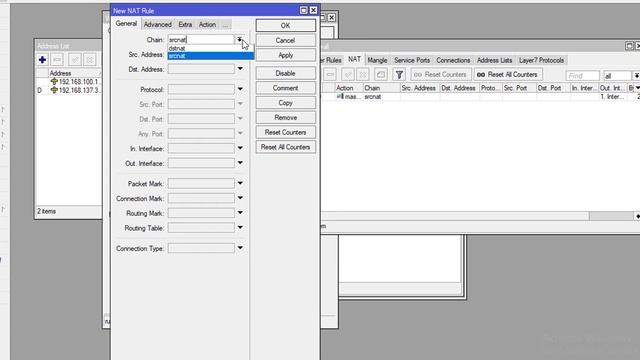This screenshot has height=360, width=640.
Task: Expand the Out. Interface field arrow
Action: pyautogui.click(x=240, y=163)
